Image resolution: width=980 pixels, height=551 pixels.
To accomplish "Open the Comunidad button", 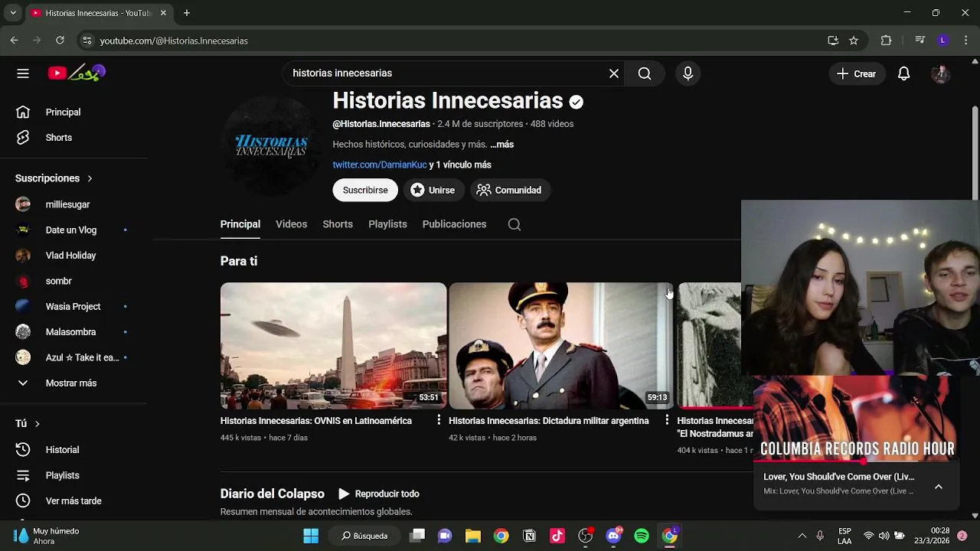I will pyautogui.click(x=509, y=191).
